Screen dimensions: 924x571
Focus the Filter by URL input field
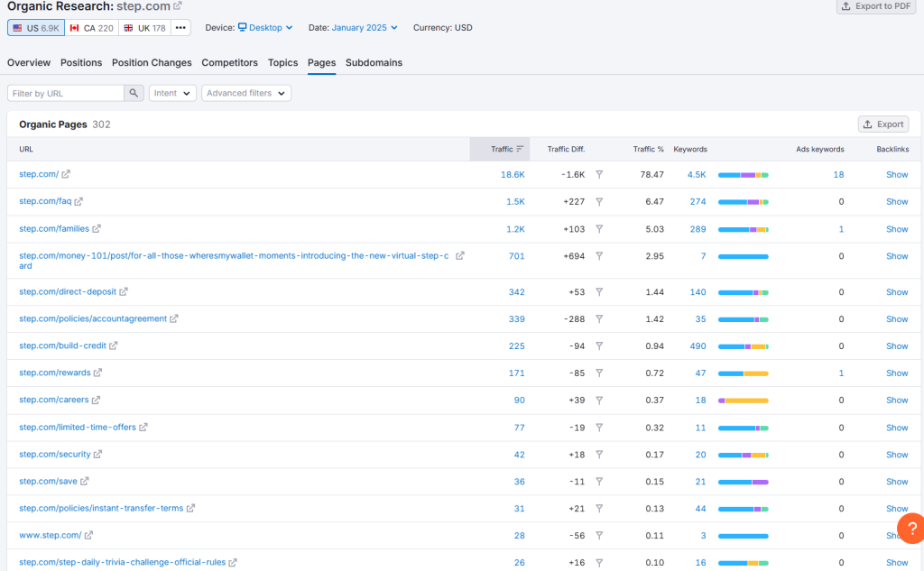pyautogui.click(x=65, y=93)
